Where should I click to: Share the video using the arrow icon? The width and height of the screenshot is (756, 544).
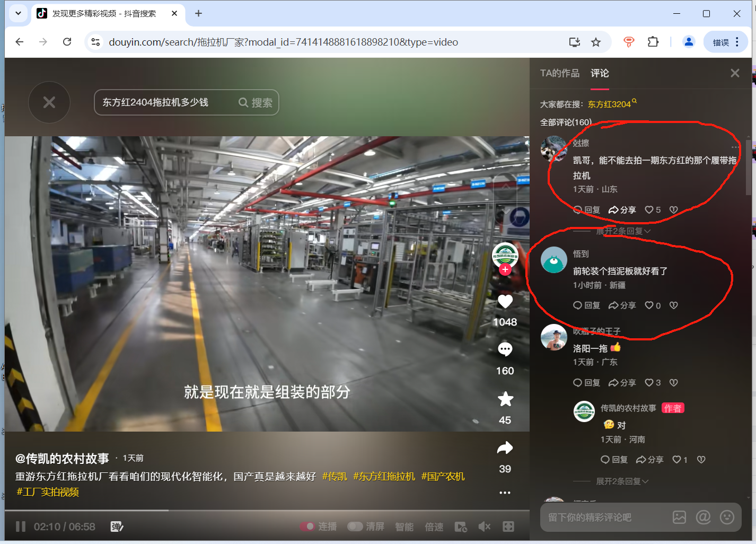(505, 448)
